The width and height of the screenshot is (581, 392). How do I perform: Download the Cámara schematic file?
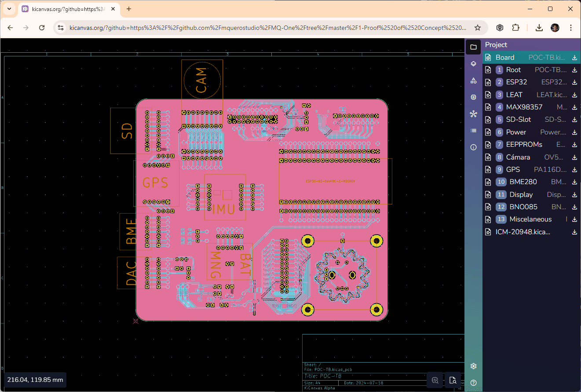pyautogui.click(x=574, y=157)
